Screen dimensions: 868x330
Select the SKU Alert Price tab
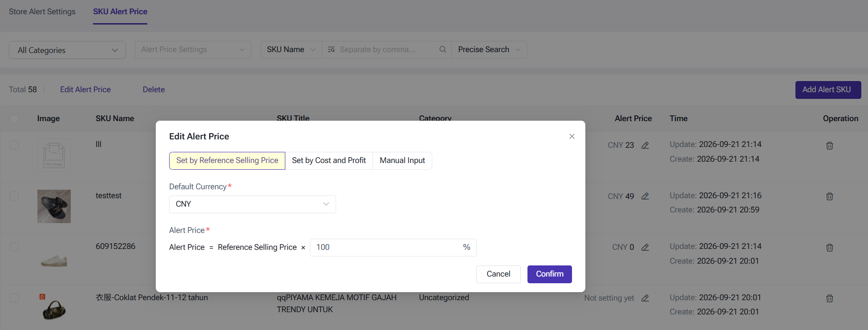coord(120,12)
